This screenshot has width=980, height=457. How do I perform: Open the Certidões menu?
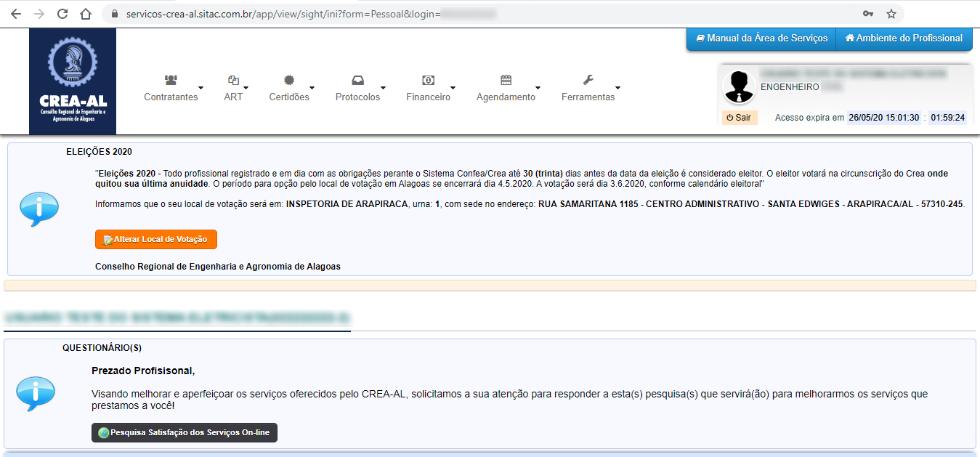289,97
